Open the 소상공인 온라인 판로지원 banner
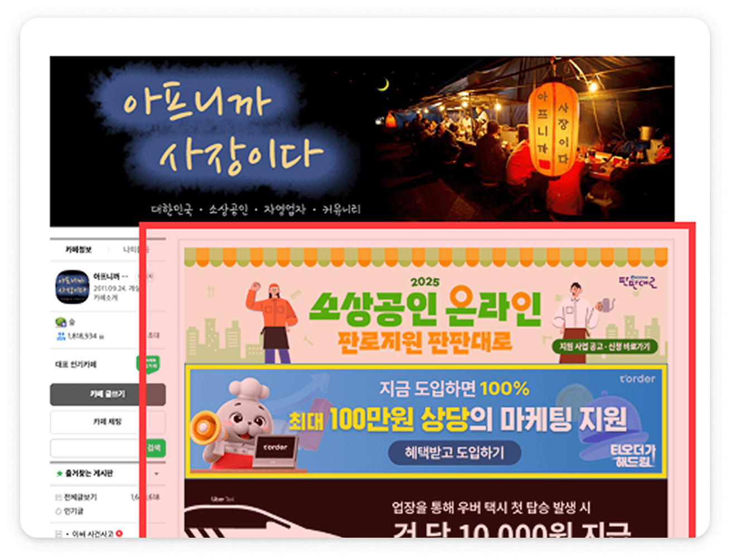730x560 pixels. tap(426, 305)
